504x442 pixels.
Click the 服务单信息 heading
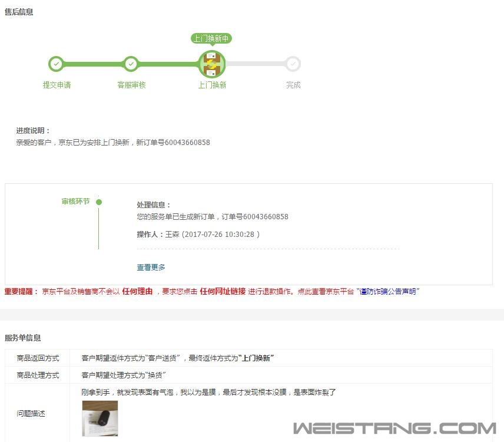point(22,338)
